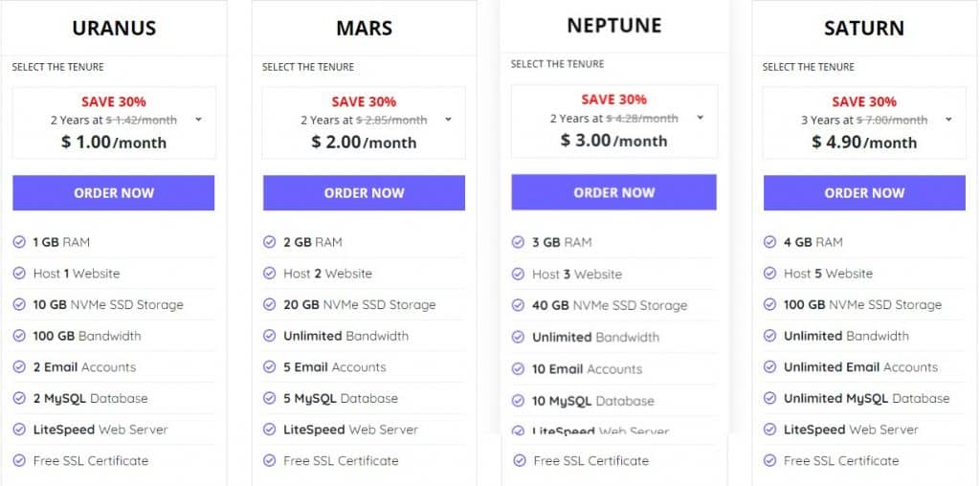The height and width of the screenshot is (486, 980).
Task: Click checkmark icon beside Mars 20 GB NVMe Storage
Action: tap(270, 305)
